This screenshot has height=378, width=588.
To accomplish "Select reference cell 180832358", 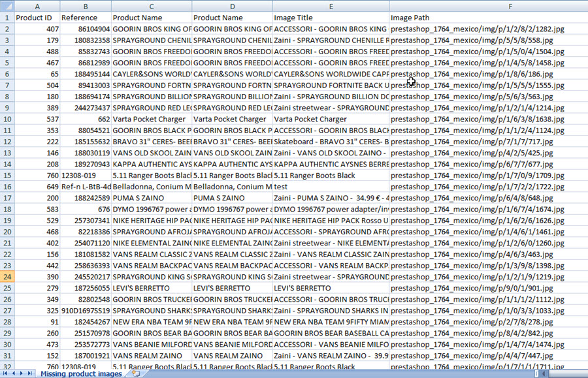I will tap(86, 40).
